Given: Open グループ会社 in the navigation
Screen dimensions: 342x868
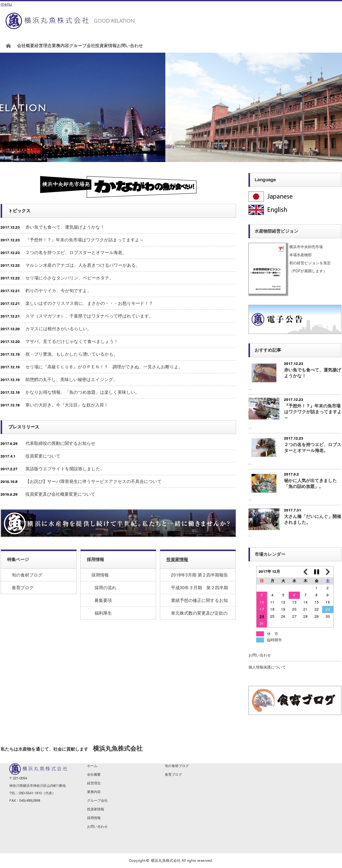Looking at the screenshot, I should 82,46.
